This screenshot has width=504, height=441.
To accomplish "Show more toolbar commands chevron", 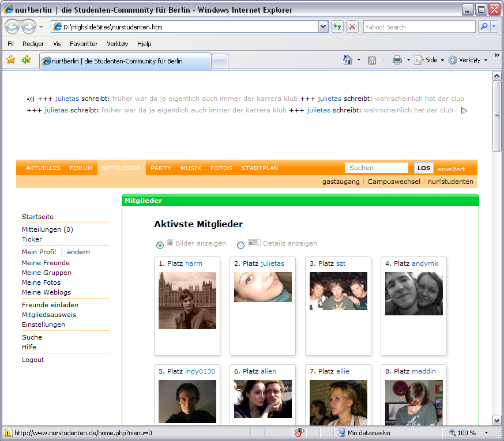I will [x=497, y=55].
